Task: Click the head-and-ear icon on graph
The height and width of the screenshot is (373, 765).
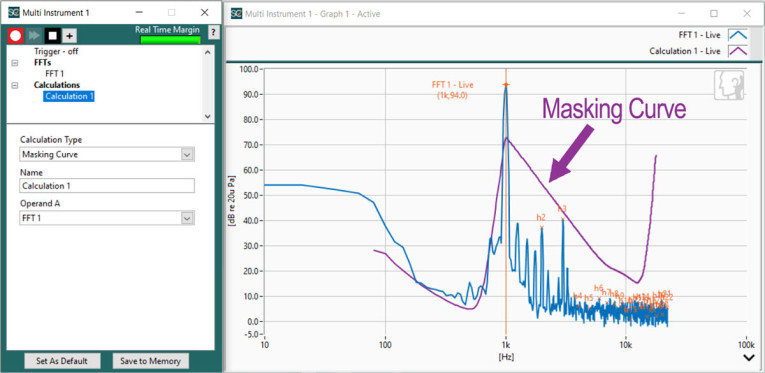Action: click(729, 85)
